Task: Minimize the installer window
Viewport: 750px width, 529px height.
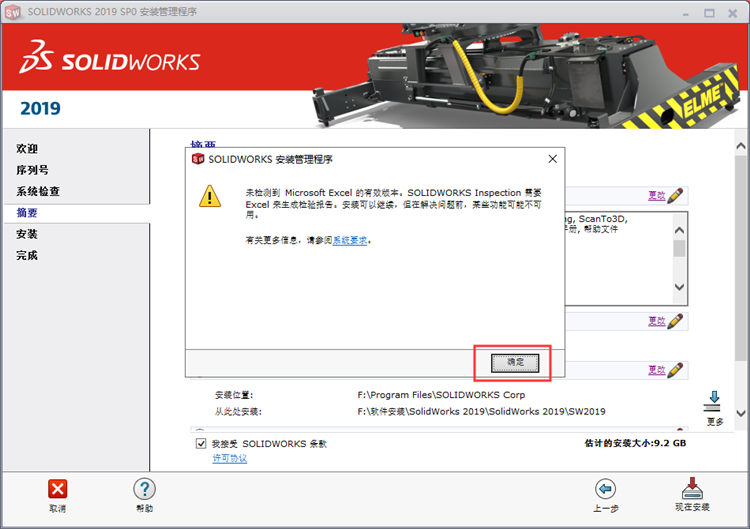Action: pos(686,13)
